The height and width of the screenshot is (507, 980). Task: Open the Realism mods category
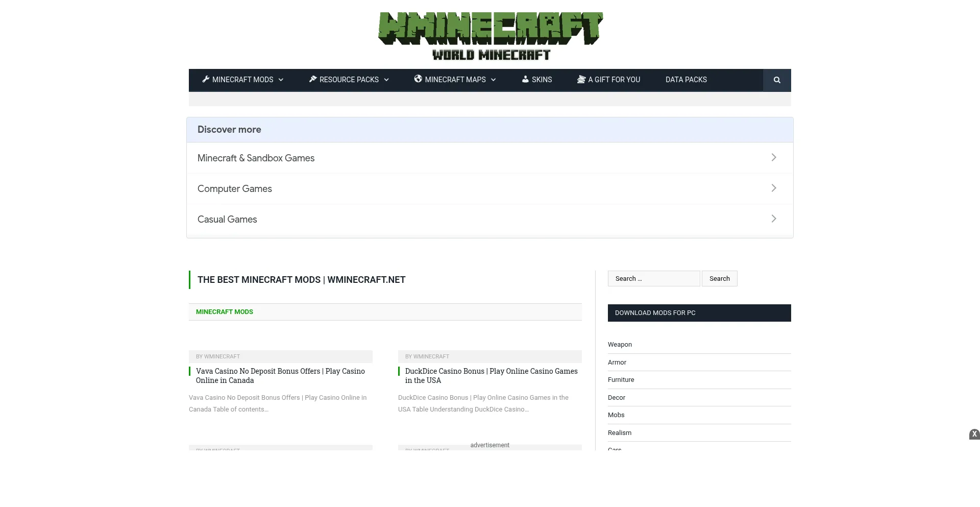point(620,433)
